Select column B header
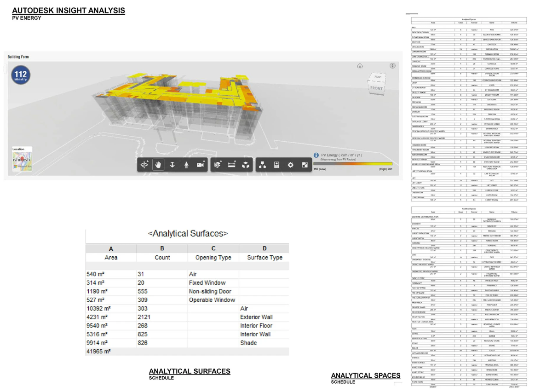 point(162,248)
